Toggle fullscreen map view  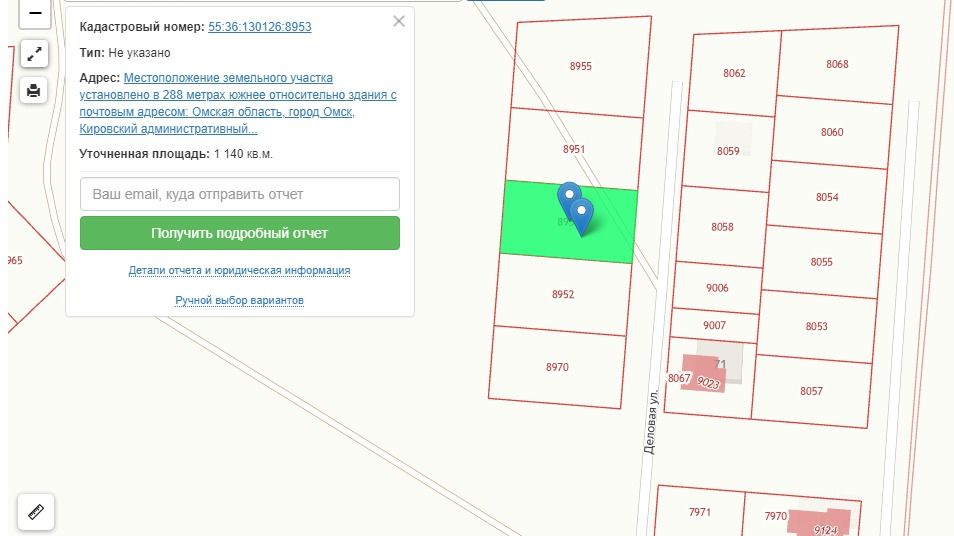tap(35, 53)
